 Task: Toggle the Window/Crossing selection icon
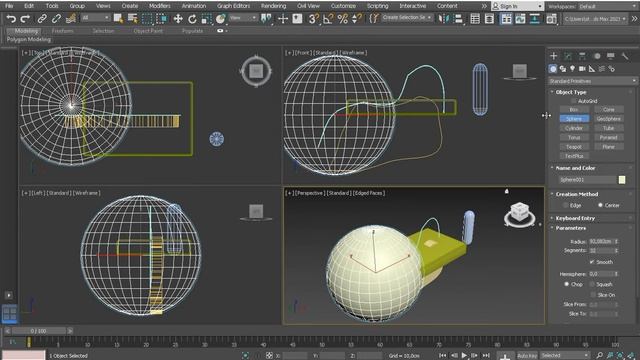pyautogui.click(x=162, y=18)
